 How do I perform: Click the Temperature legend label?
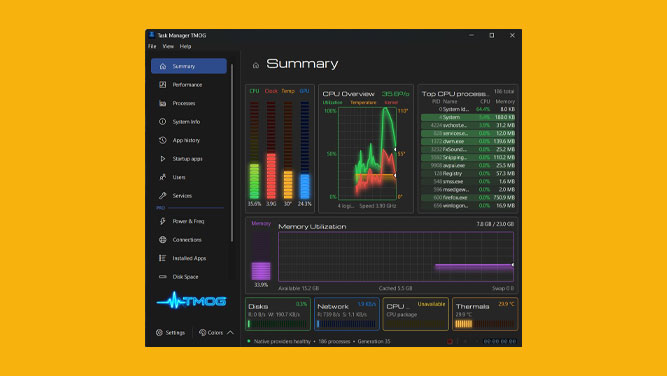363,103
